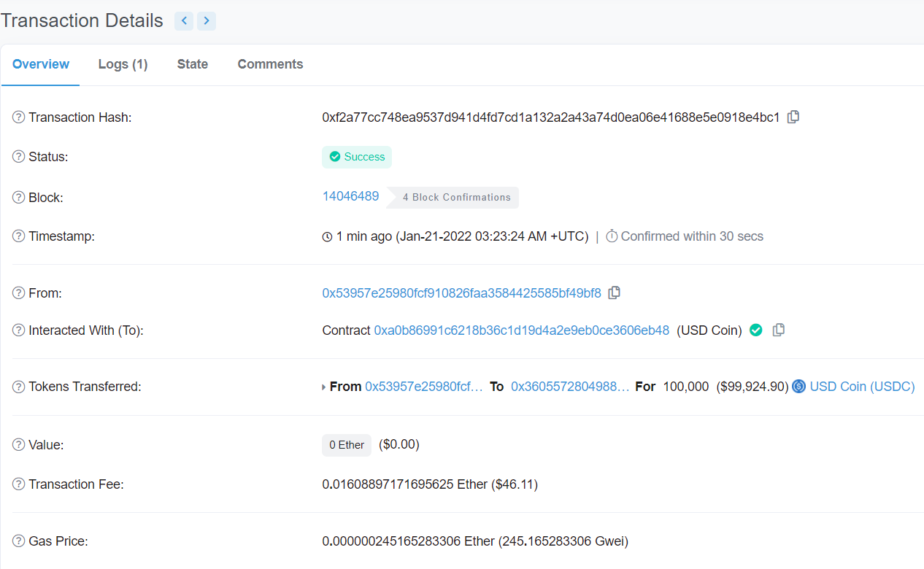Screen dimensions: 924x569
Task: Click the token recipient address 0x3605572804988
Action: pyautogui.click(x=569, y=387)
